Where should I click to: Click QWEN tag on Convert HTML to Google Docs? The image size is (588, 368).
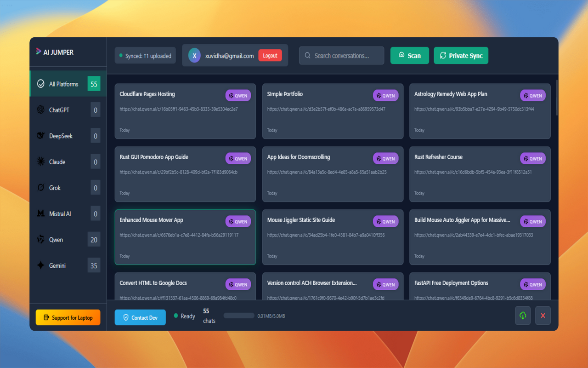(238, 285)
